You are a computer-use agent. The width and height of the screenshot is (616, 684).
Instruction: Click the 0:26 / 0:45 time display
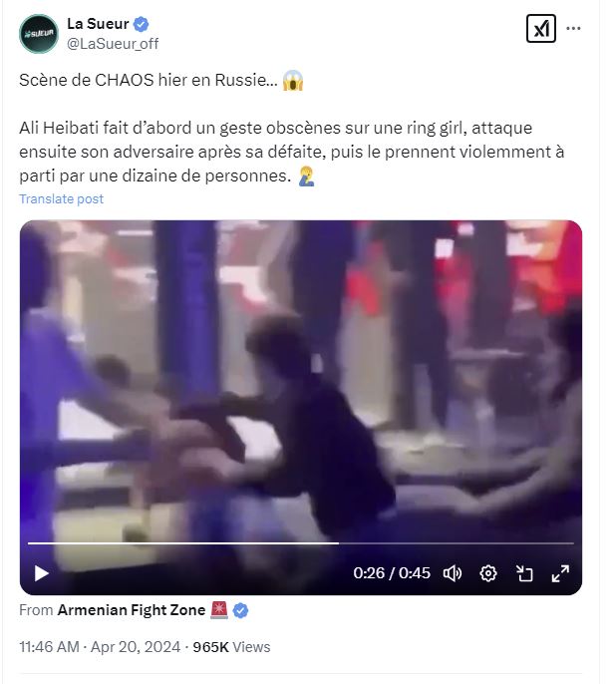(392, 573)
